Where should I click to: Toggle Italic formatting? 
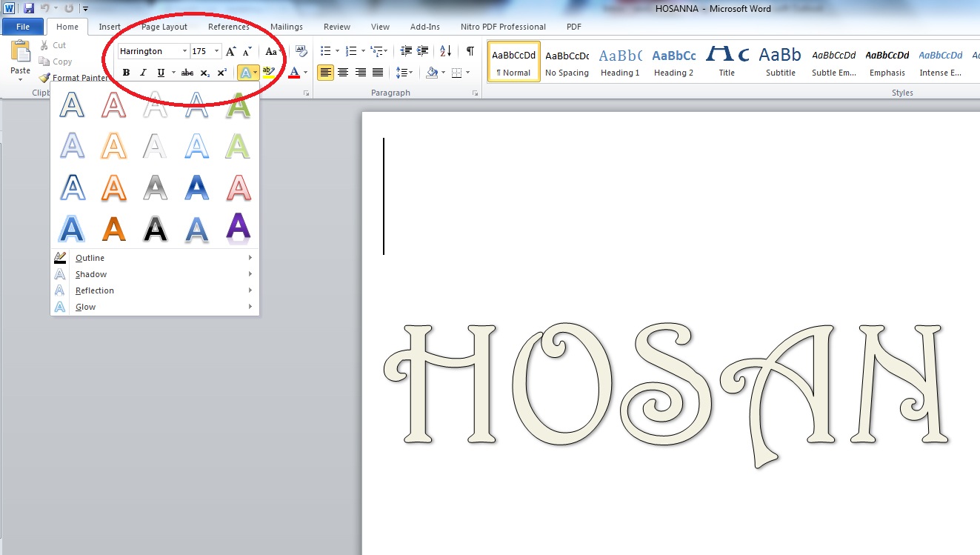click(143, 72)
